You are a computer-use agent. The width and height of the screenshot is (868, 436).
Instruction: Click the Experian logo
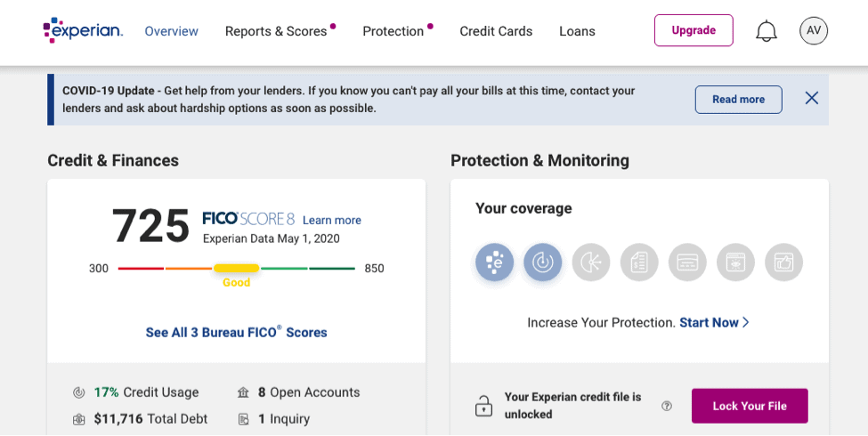click(83, 30)
